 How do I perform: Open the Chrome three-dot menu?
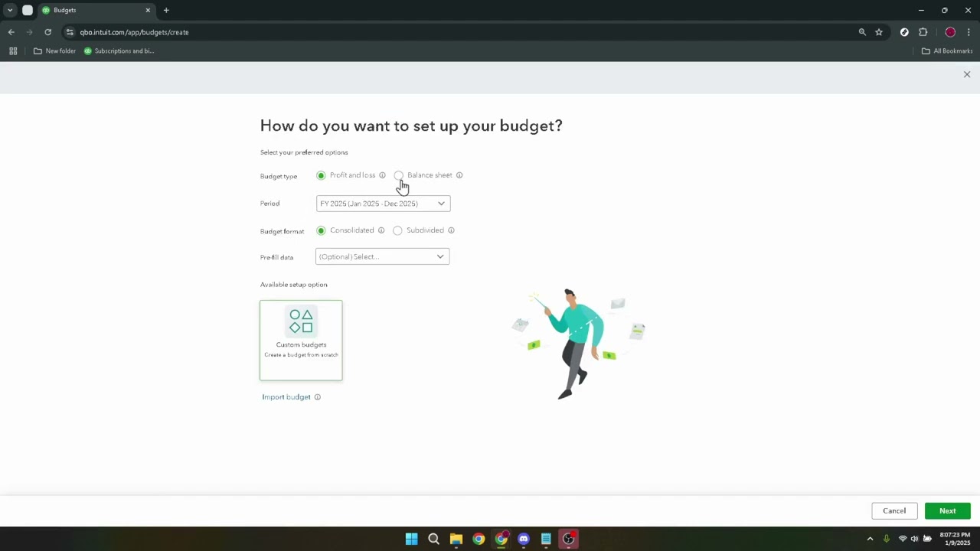coord(969,32)
